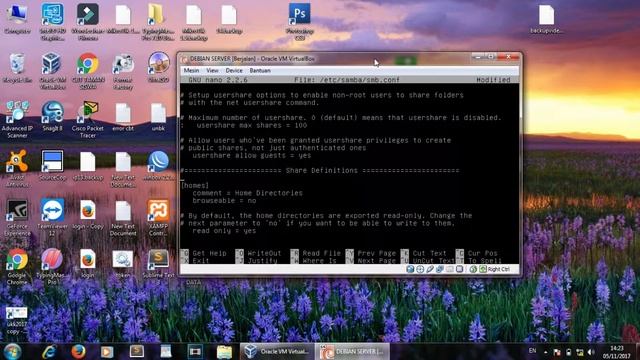Click the video capture status icon

tap(459, 269)
